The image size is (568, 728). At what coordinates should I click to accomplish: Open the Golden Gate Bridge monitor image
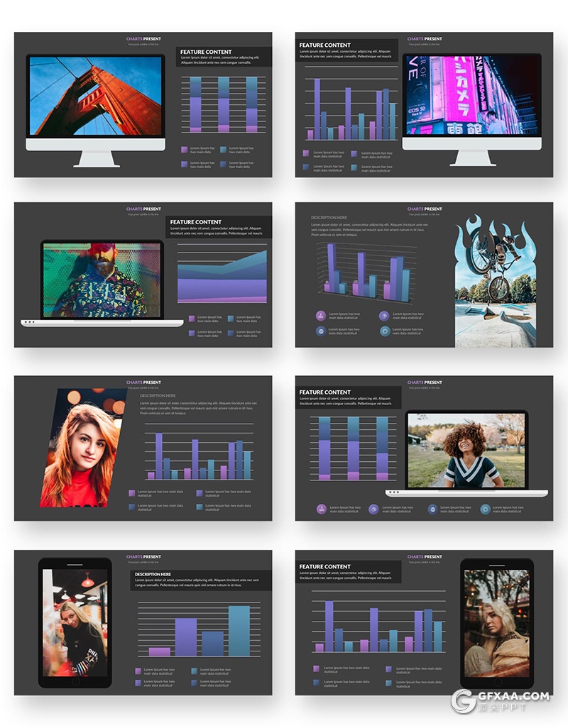(96, 96)
